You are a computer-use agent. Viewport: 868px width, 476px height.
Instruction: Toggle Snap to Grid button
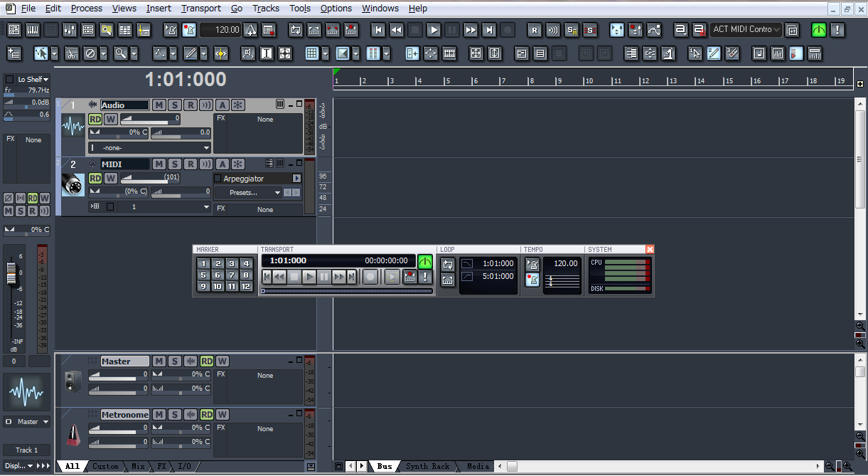[312, 53]
